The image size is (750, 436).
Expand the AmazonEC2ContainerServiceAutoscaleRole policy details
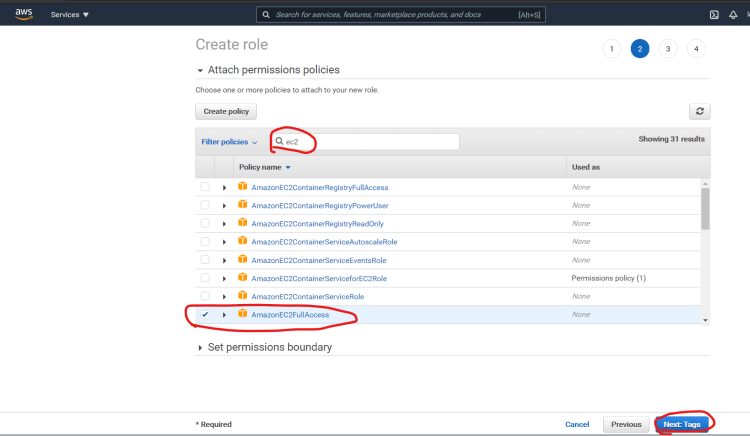click(224, 242)
